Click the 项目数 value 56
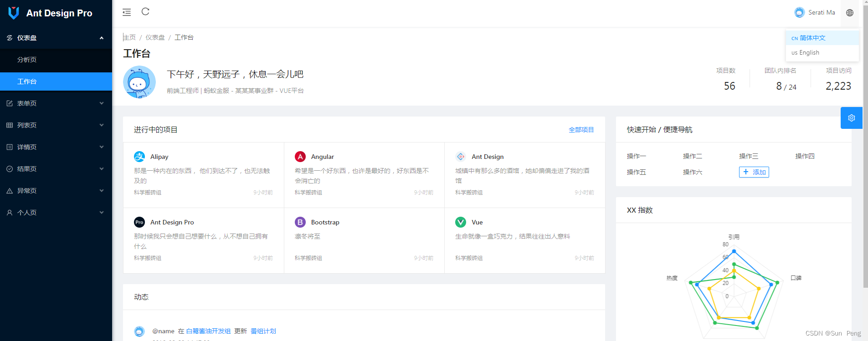Viewport: 868px width, 341px height. [x=729, y=86]
